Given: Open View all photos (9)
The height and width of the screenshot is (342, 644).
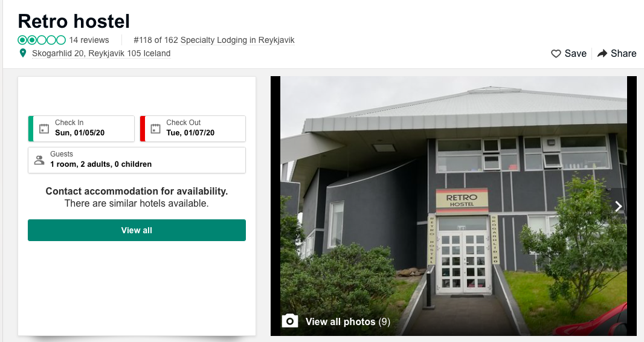Looking at the screenshot, I should tap(348, 321).
